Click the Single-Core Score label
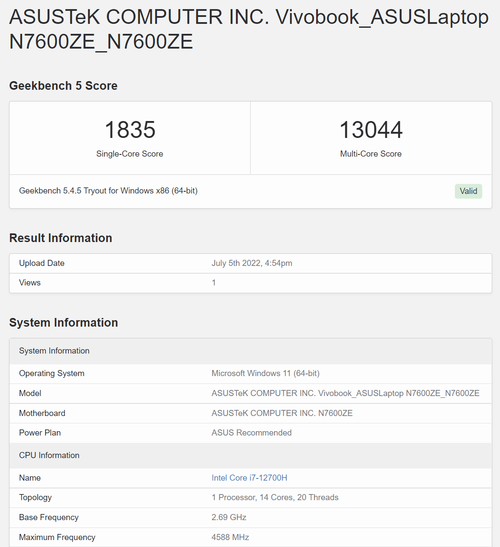Viewport: 500px width, 547px height. [x=129, y=154]
